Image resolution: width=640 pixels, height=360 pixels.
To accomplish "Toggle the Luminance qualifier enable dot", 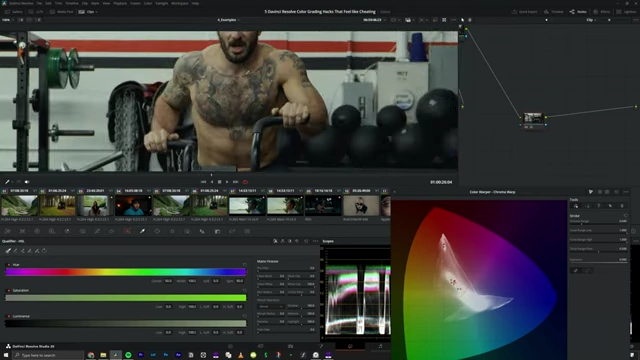I will (x=9, y=316).
